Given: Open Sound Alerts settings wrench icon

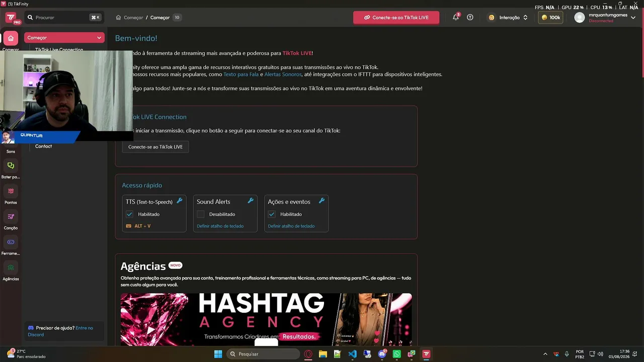Looking at the screenshot, I should click(251, 201).
